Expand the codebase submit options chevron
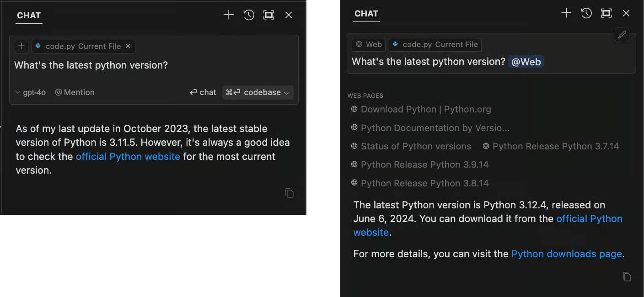644x297 pixels. coord(288,92)
